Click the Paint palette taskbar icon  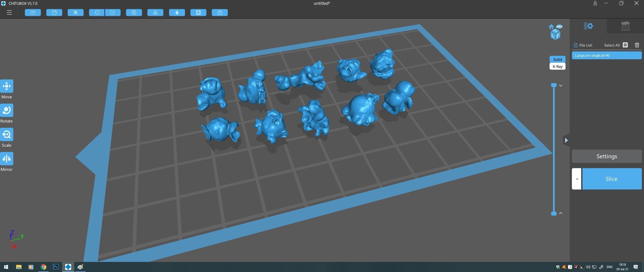[80, 267]
